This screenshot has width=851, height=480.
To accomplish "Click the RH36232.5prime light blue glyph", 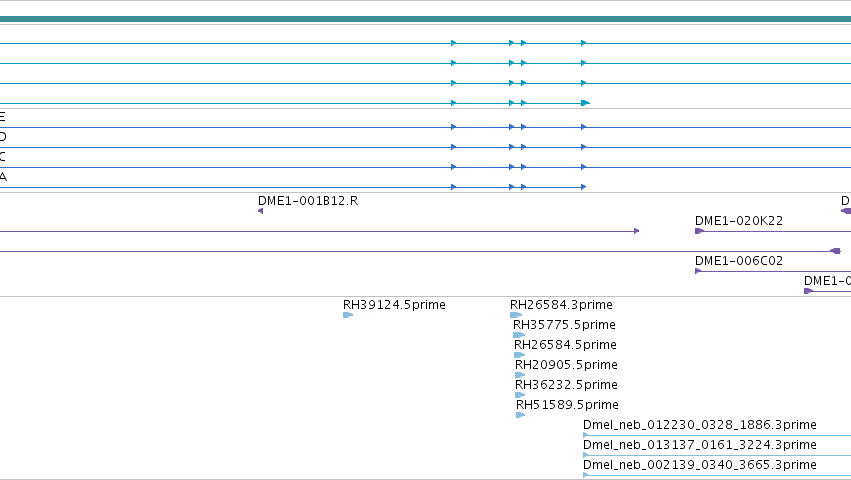I will click(x=520, y=395).
